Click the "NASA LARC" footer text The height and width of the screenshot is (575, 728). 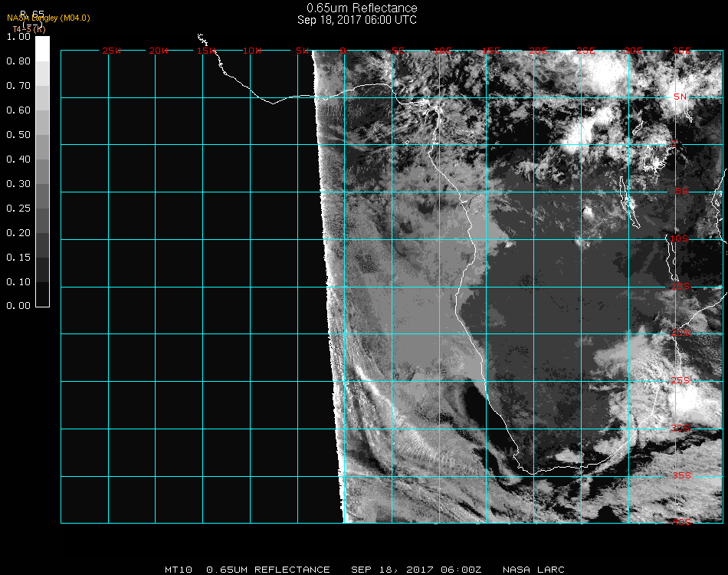(x=533, y=570)
